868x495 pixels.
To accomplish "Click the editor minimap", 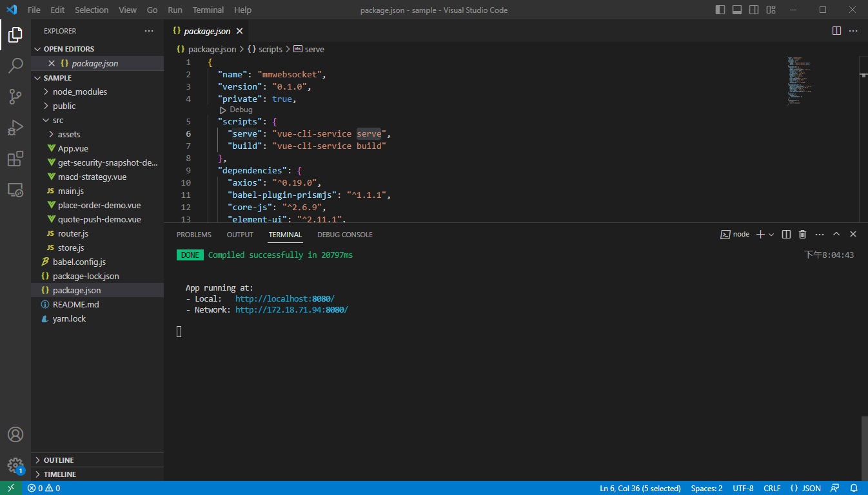I will pyautogui.click(x=800, y=81).
